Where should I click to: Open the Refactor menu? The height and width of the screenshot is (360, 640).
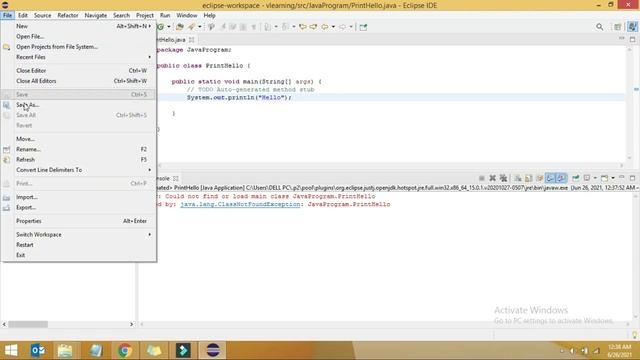pyautogui.click(x=68, y=16)
